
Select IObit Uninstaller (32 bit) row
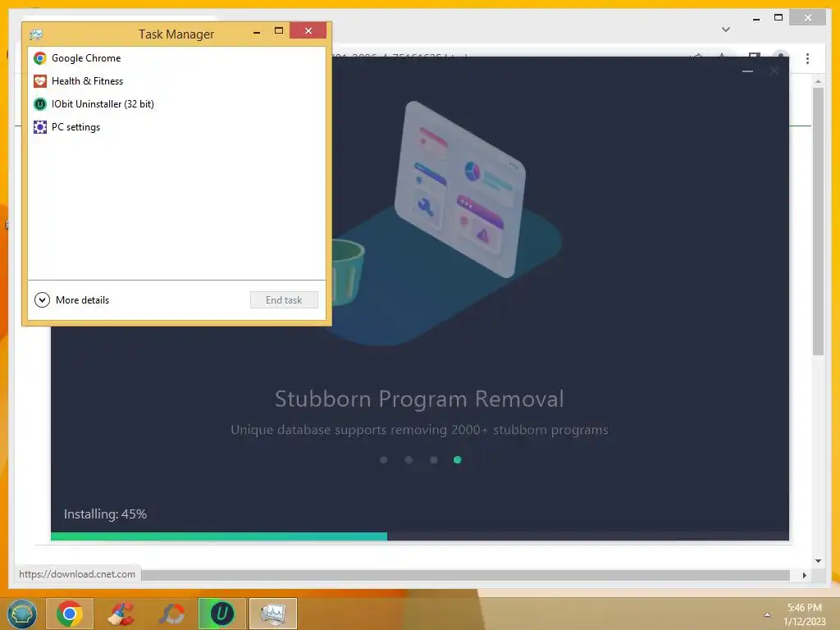[176, 104]
